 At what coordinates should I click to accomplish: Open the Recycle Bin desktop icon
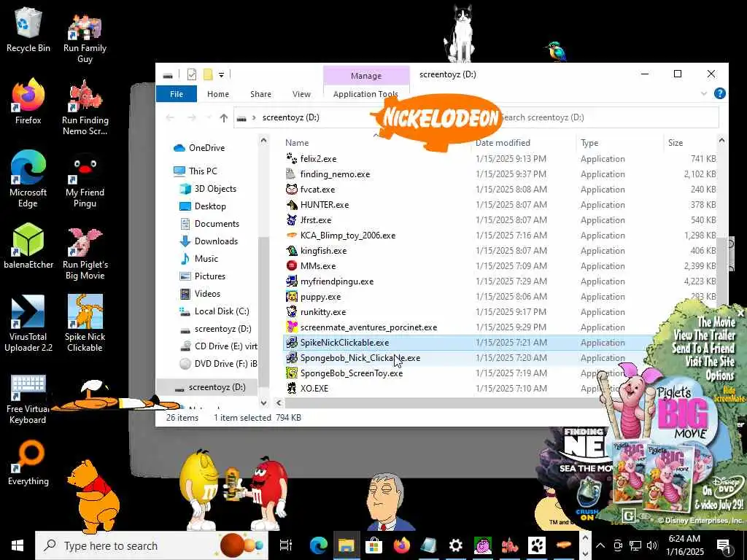[28, 31]
